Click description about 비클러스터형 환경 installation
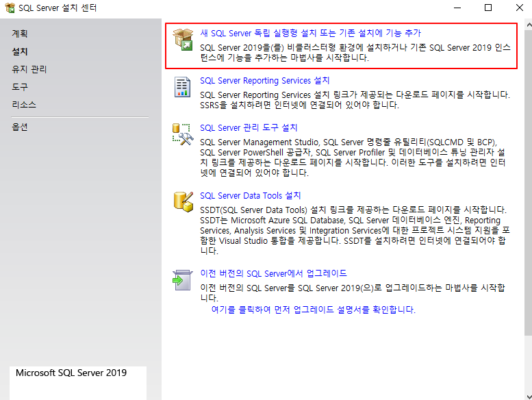This screenshot has height=400, width=532. pos(355,52)
